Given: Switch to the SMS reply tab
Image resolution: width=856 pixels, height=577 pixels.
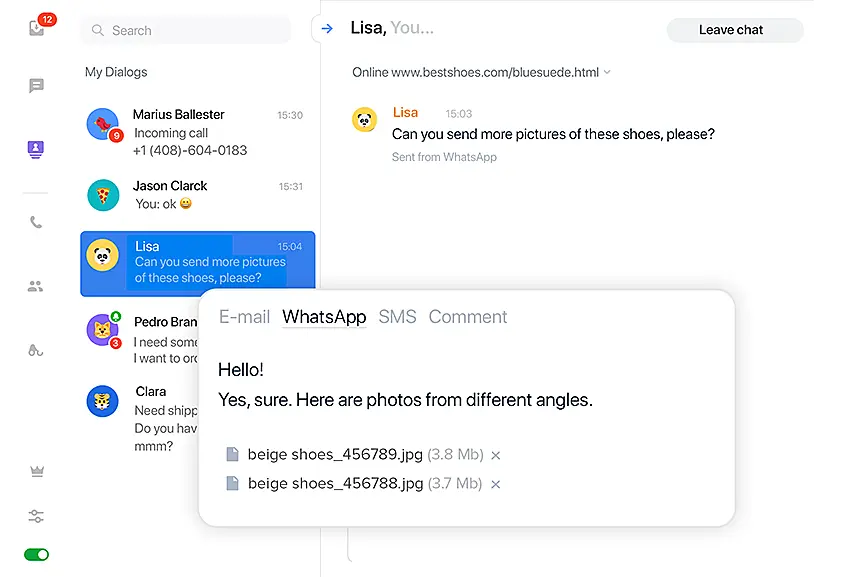Looking at the screenshot, I should click(x=397, y=316).
